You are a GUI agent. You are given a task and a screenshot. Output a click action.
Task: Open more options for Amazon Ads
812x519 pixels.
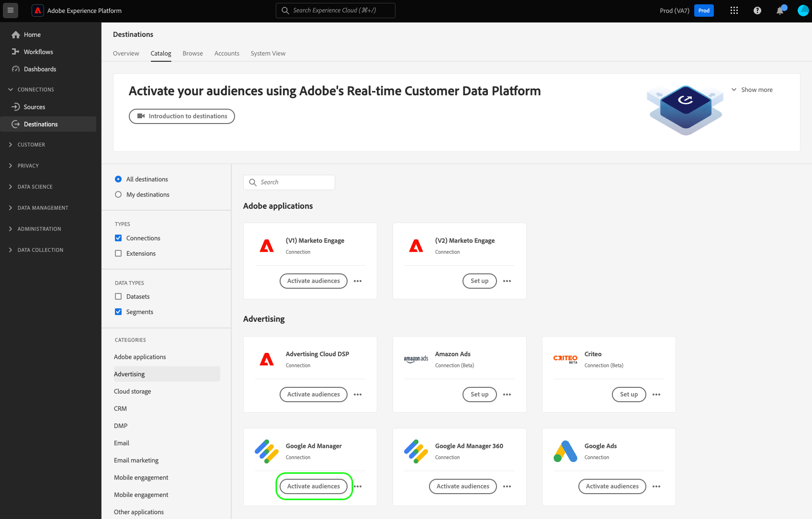507,395
